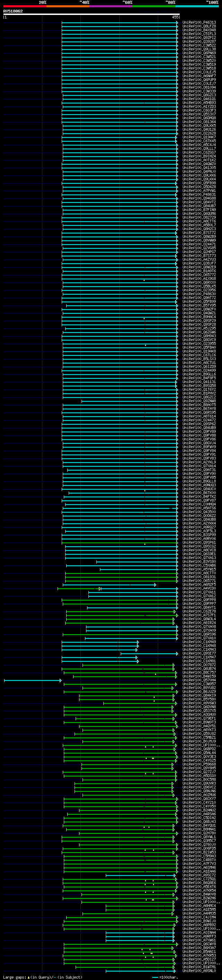This screenshot has width=222, height=980.
Task: Select hit label UniRef100_Q6BPD2
Action: click(199, 749)
